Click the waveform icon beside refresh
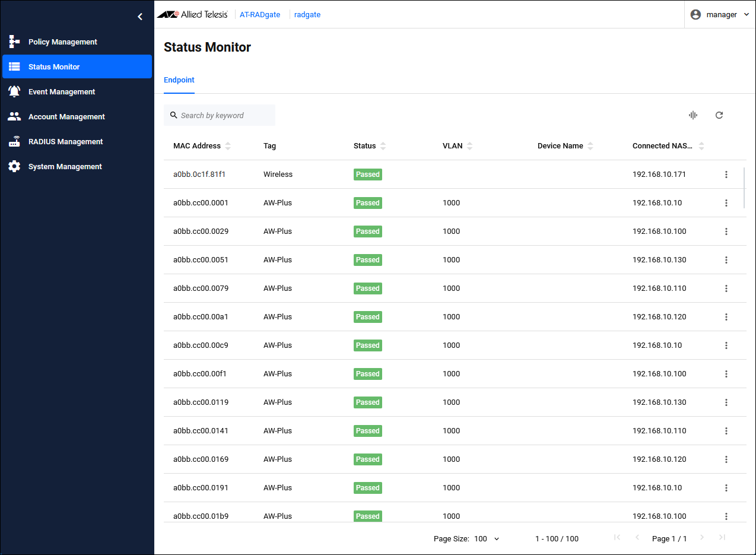The height and width of the screenshot is (555, 756). 693,115
